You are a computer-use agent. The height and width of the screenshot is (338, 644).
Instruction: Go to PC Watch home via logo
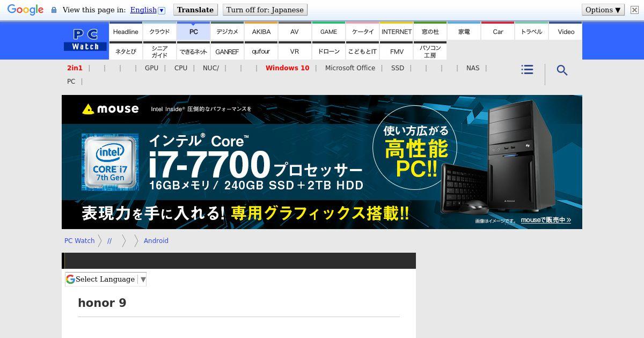[x=85, y=40]
